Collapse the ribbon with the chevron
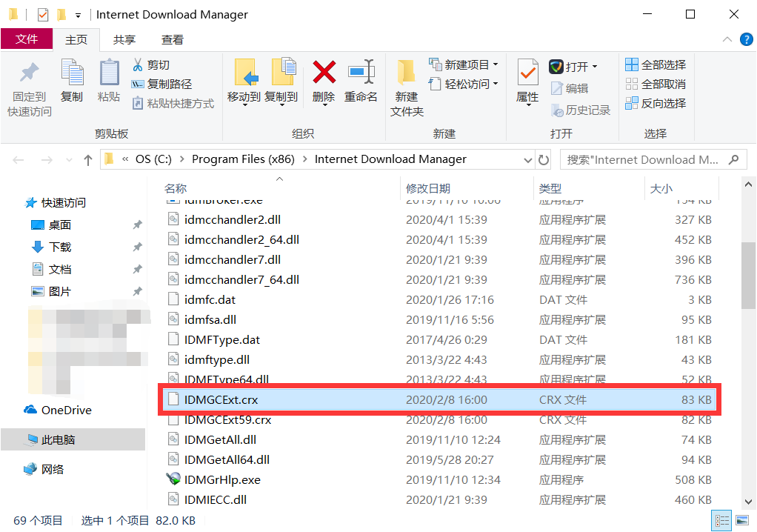 click(x=727, y=39)
